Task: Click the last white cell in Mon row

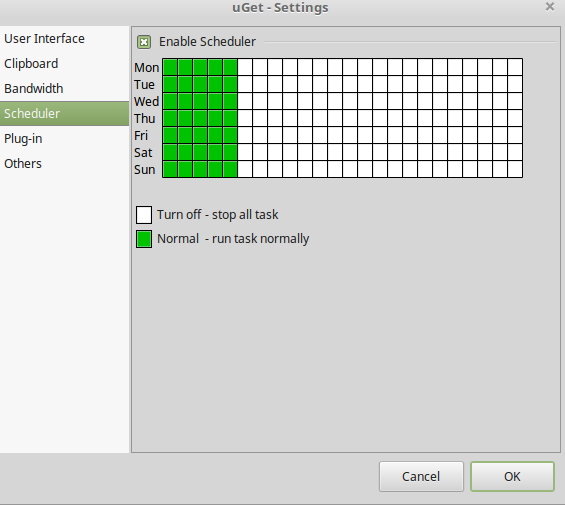Action: [515, 67]
